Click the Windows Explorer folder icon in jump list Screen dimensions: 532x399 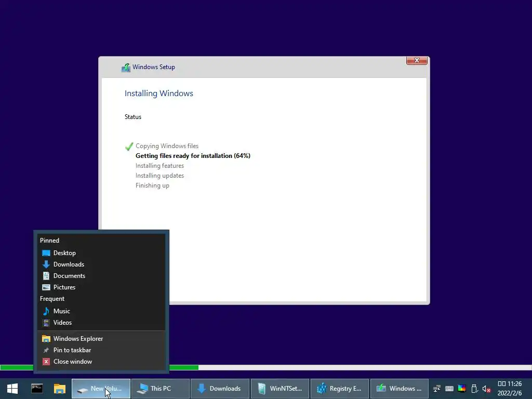pos(46,339)
